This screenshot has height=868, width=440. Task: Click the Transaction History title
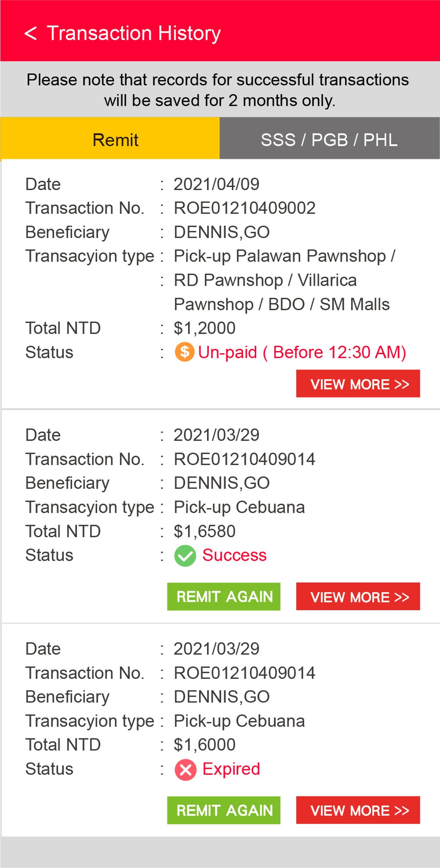point(134,33)
